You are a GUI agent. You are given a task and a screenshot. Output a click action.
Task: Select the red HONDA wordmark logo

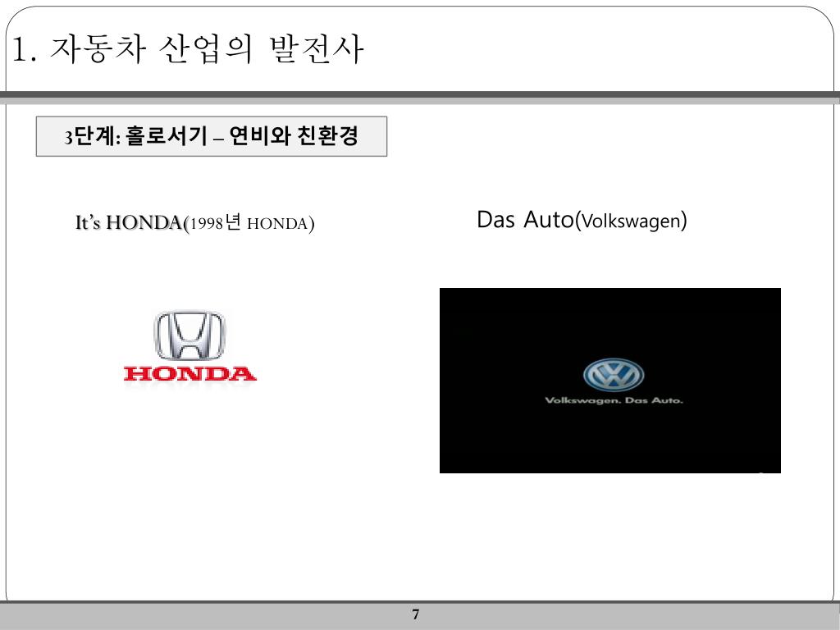point(189,374)
